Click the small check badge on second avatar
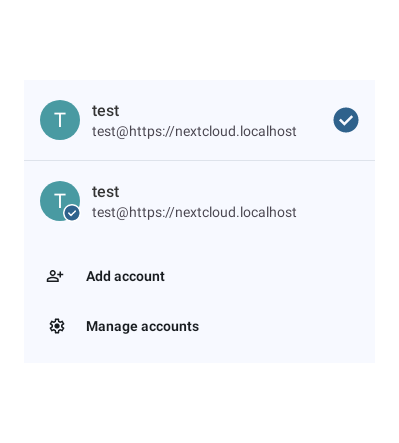 [x=72, y=213]
